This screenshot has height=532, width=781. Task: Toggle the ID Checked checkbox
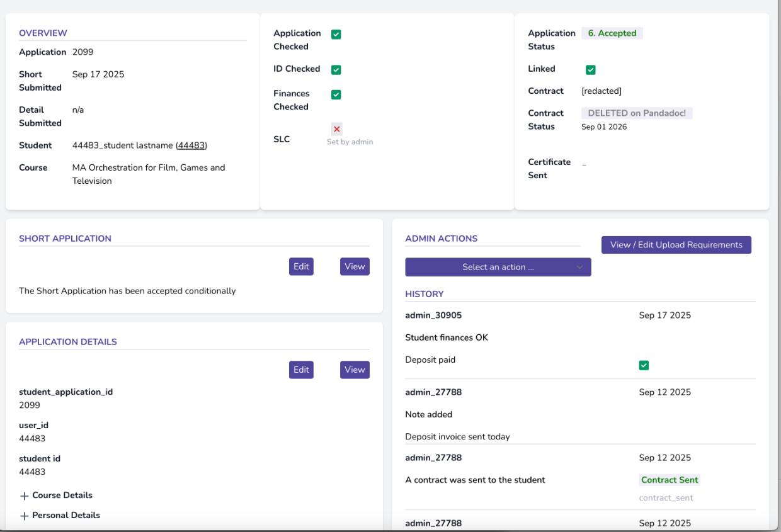pyautogui.click(x=336, y=70)
